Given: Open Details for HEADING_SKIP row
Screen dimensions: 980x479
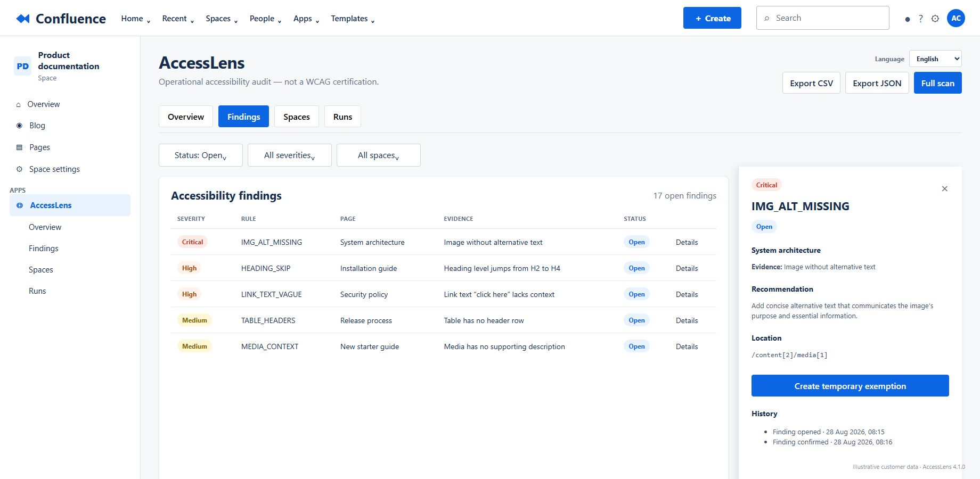Looking at the screenshot, I should 687,268.
